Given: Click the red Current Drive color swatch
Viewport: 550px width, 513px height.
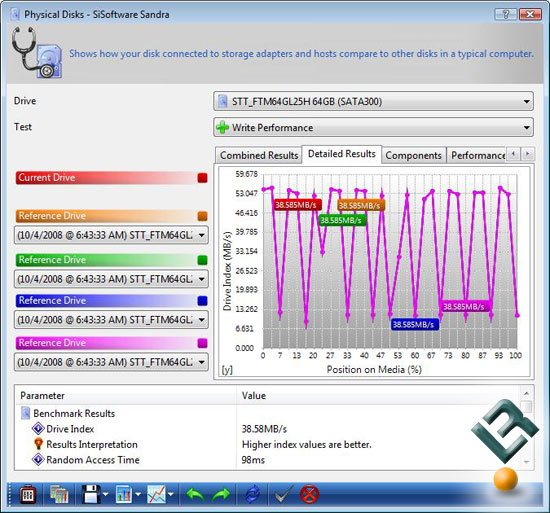Looking at the screenshot, I should (202, 178).
